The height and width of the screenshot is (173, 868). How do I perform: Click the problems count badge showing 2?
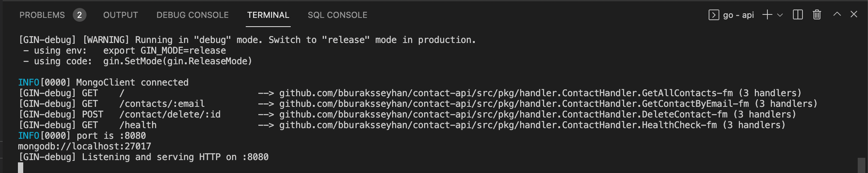[79, 15]
